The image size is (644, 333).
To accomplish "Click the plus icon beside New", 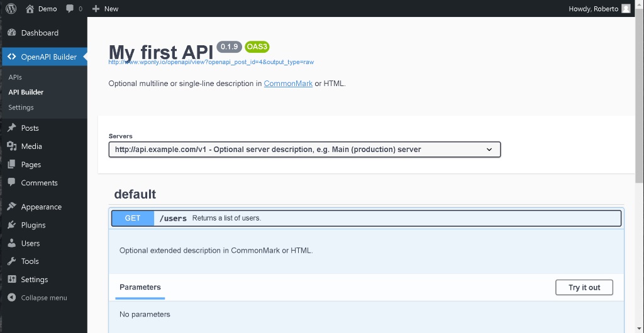I will pyautogui.click(x=96, y=9).
